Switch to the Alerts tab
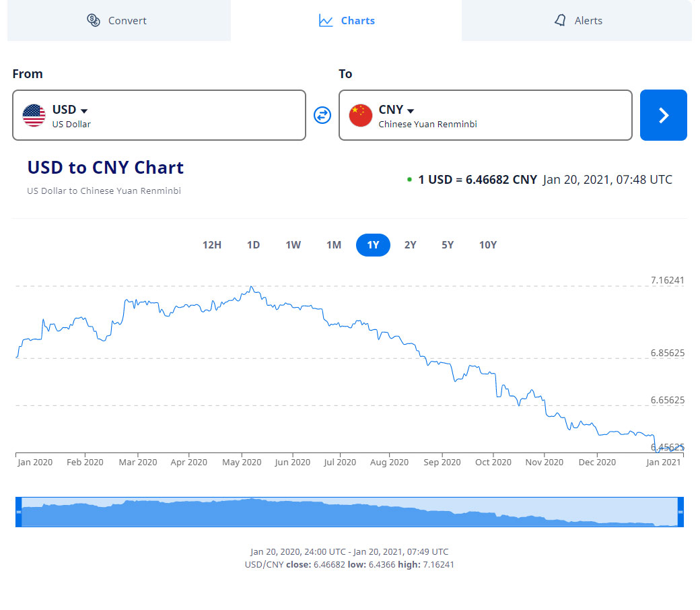The image size is (700, 610). pyautogui.click(x=577, y=20)
